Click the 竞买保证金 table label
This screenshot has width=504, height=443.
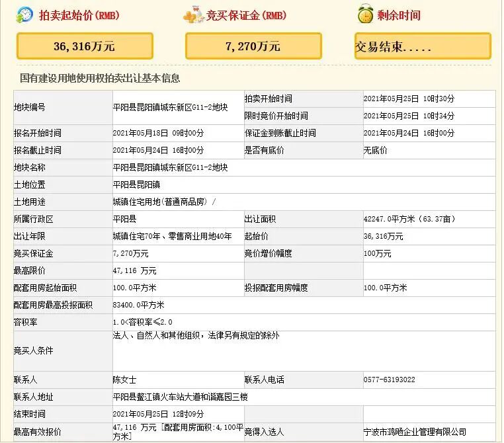(33, 254)
